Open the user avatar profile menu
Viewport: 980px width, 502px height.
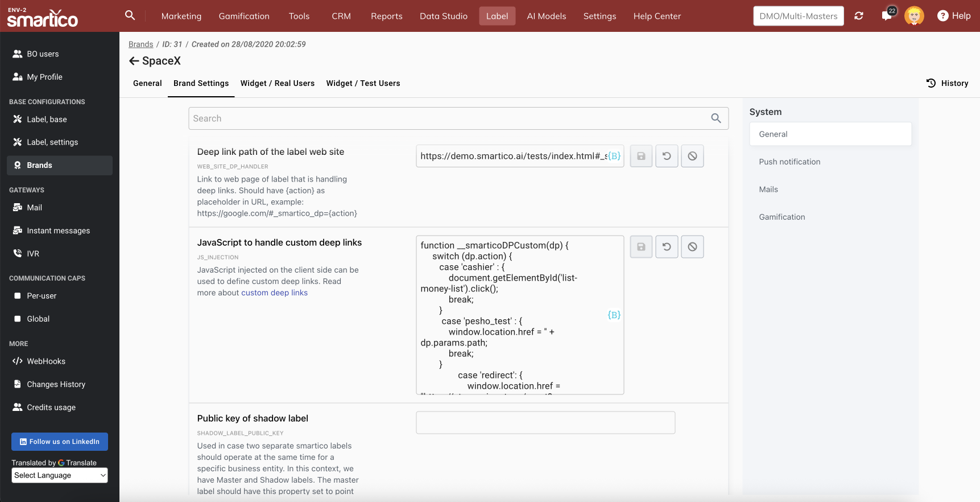[x=914, y=16]
